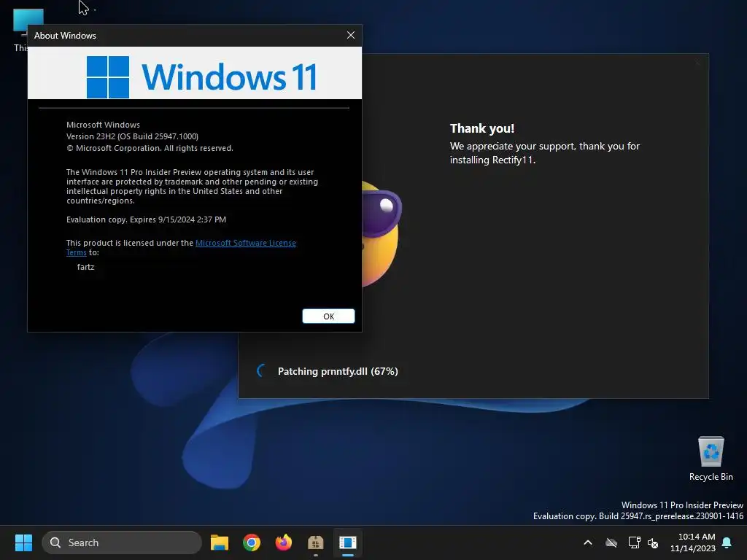Click the Microsoft Corporation copyright line
Image resolution: width=747 pixels, height=560 pixels.
tap(150, 148)
